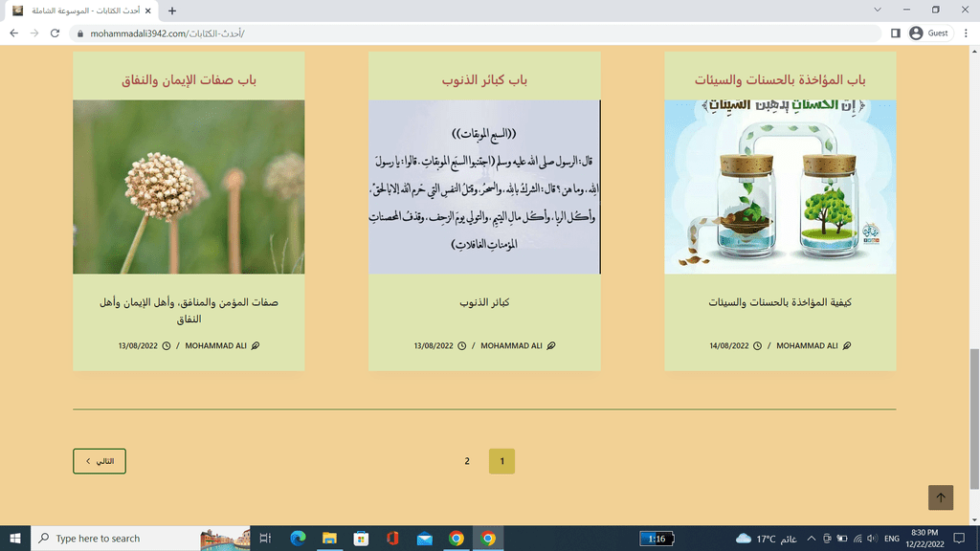Open Task View on taskbar
The width and height of the screenshot is (980, 551).
[x=265, y=538]
